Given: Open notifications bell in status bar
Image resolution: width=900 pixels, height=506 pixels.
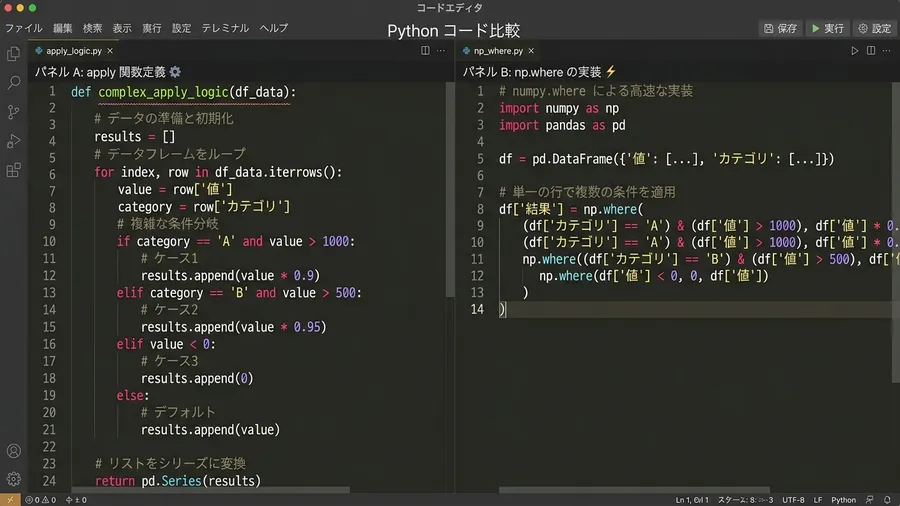Looking at the screenshot, I should point(887,500).
